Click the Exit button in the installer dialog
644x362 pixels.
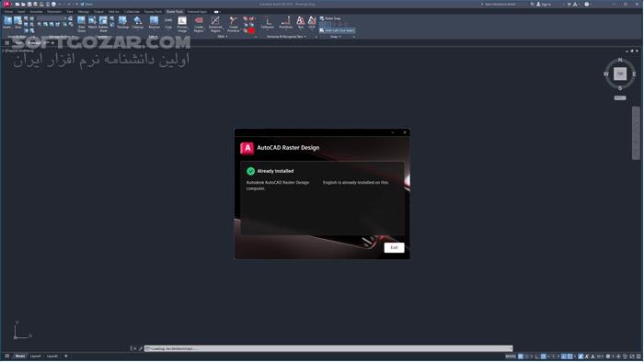click(x=394, y=248)
